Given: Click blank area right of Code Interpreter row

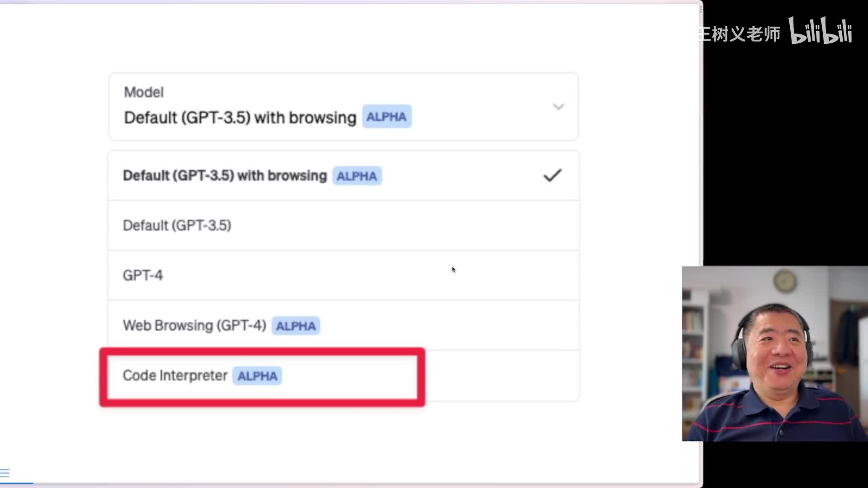Looking at the screenshot, I should pyautogui.click(x=502, y=376).
